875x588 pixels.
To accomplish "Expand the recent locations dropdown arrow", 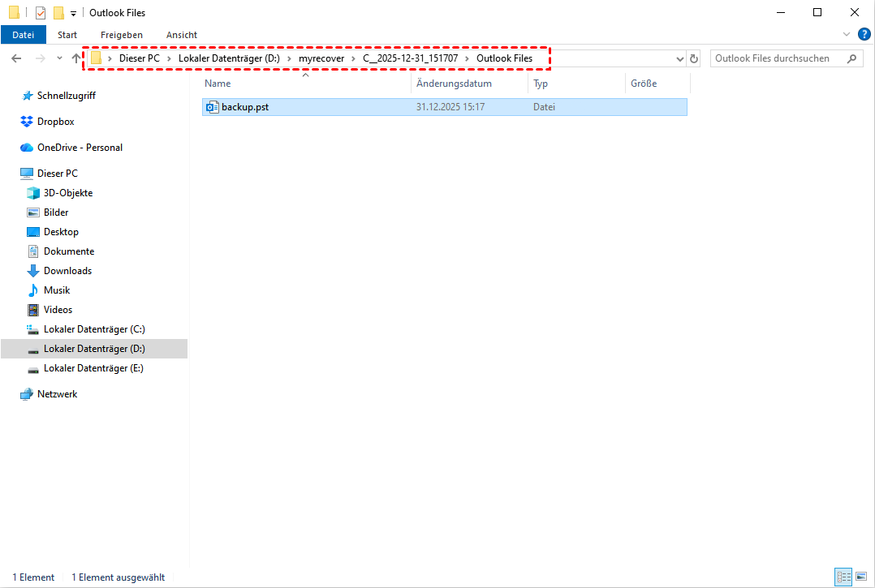I will tap(59, 58).
